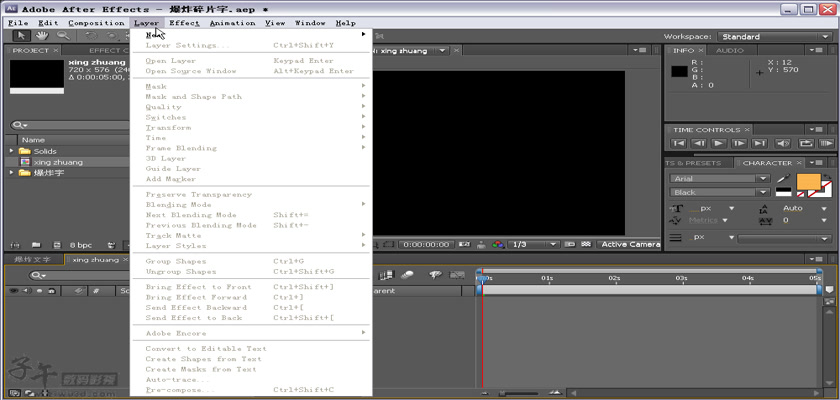Go to first frame in Time Controls

coord(678,143)
